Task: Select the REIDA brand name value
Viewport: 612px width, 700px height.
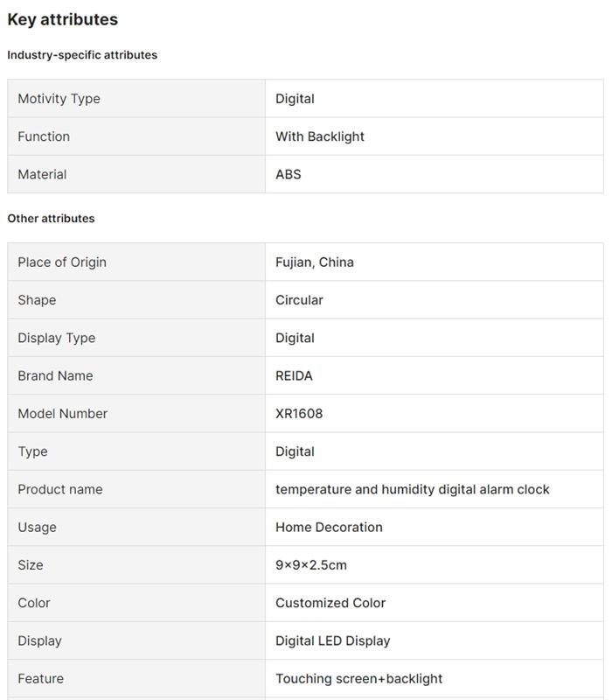Action: tap(294, 376)
